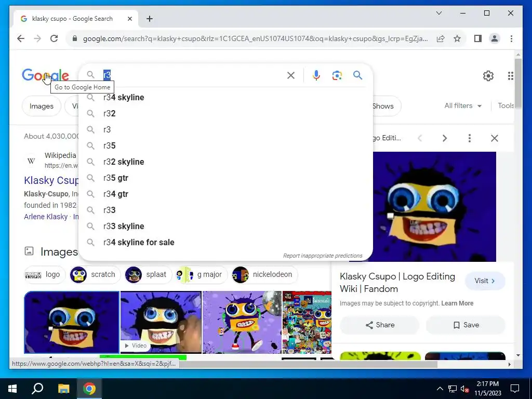Open more options in image preview panel
Image resolution: width=532 pixels, height=399 pixels.
[x=470, y=138]
